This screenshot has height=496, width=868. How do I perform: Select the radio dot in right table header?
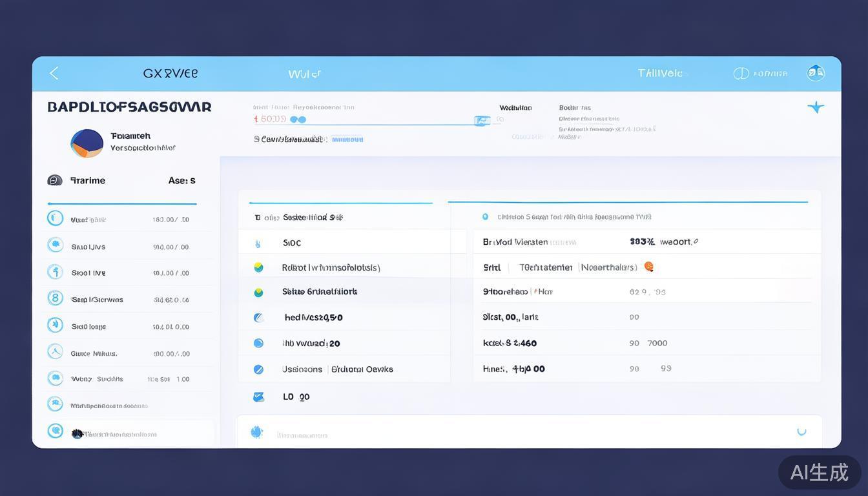click(x=485, y=217)
